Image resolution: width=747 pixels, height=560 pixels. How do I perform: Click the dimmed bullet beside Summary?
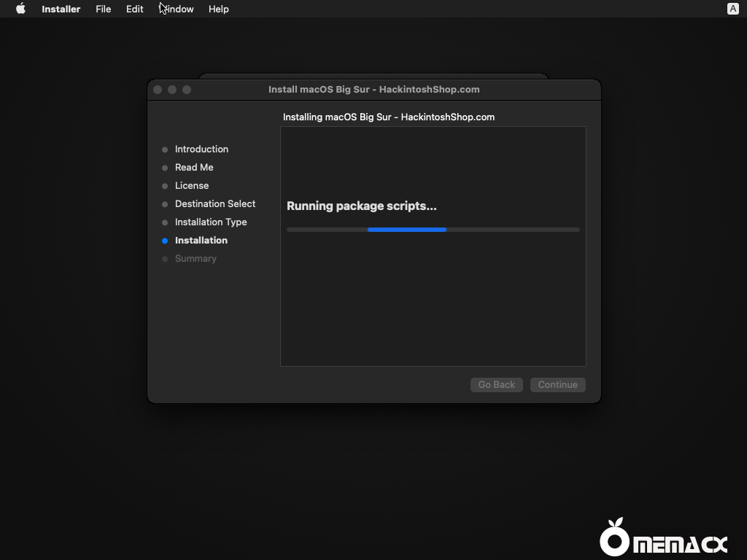pos(165,258)
